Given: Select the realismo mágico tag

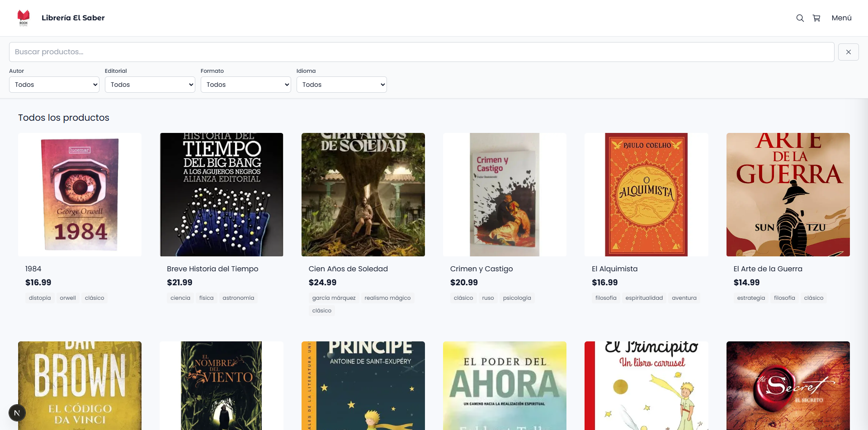Looking at the screenshot, I should 387,298.
